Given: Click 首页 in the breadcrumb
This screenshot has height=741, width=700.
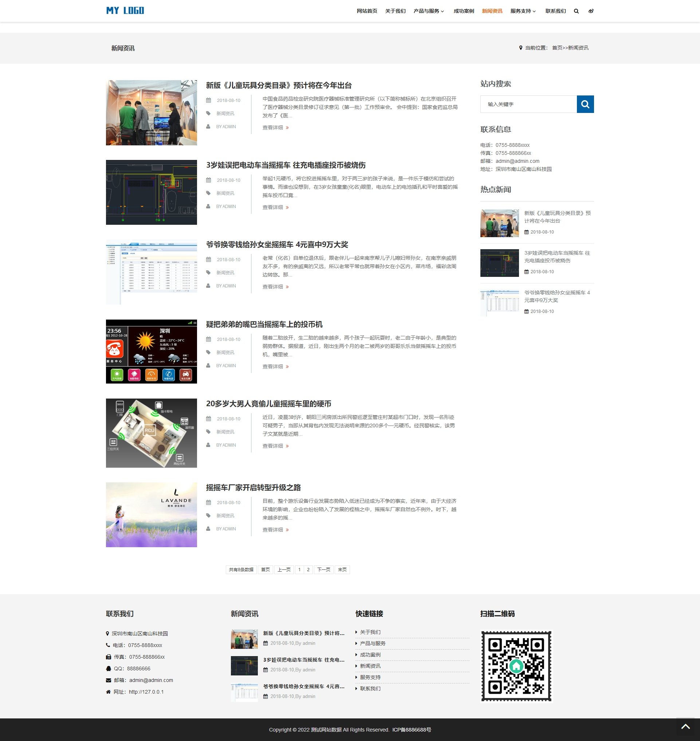Looking at the screenshot, I should pyautogui.click(x=557, y=48).
